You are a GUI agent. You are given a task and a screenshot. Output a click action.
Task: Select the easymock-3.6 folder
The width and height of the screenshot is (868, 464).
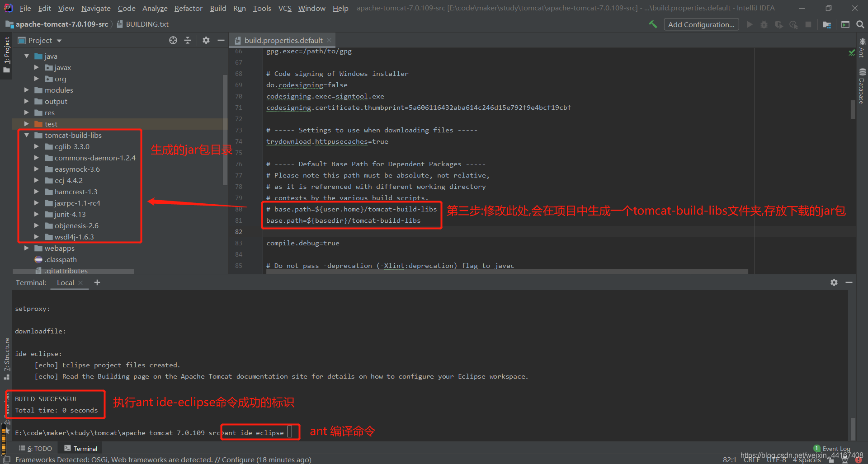77,169
